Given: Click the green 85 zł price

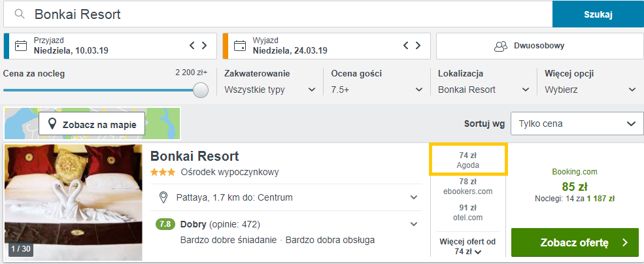Looking at the screenshot, I should pos(575,187).
